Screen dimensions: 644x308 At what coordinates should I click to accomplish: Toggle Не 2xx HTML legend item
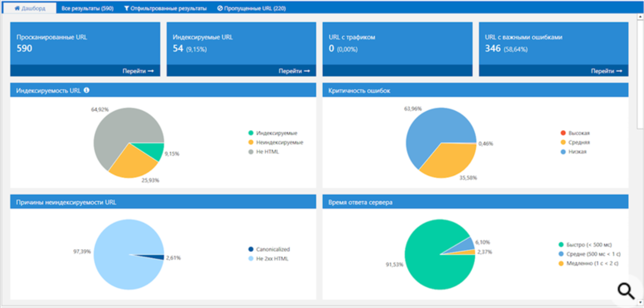click(268, 258)
